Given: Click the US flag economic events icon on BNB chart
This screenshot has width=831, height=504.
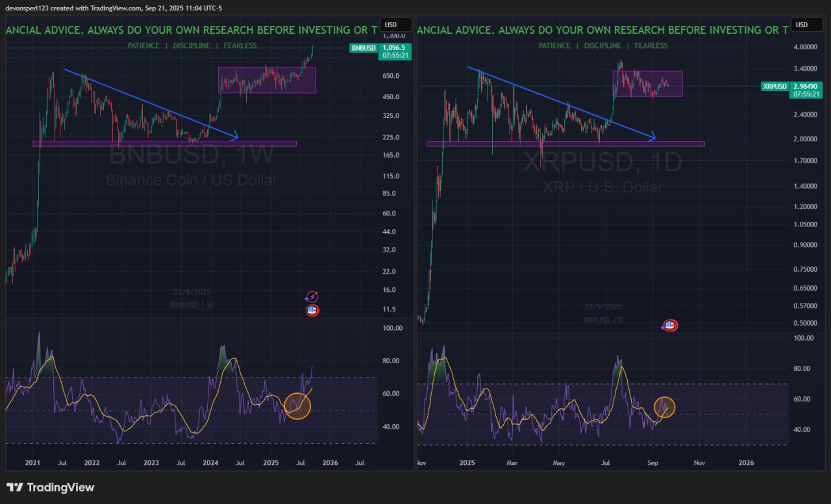Looking at the screenshot, I should coord(312,311).
